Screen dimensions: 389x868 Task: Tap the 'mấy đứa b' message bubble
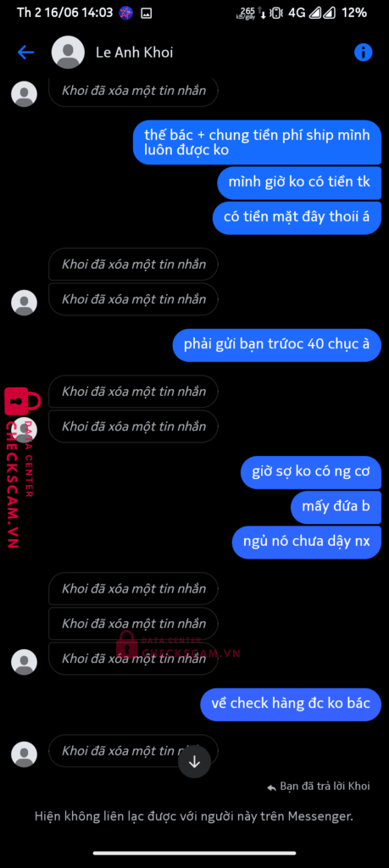336,507
